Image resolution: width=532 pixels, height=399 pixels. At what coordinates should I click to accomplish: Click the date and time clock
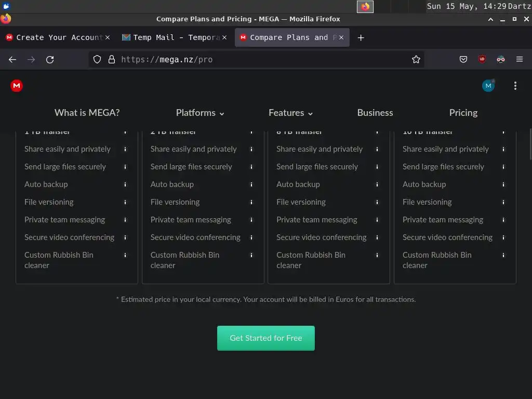[x=467, y=6]
